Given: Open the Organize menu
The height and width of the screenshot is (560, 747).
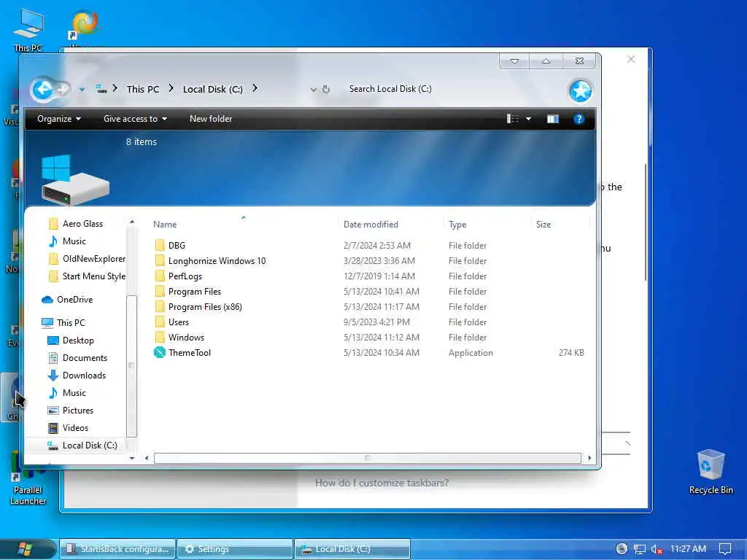Looking at the screenshot, I should (x=59, y=119).
